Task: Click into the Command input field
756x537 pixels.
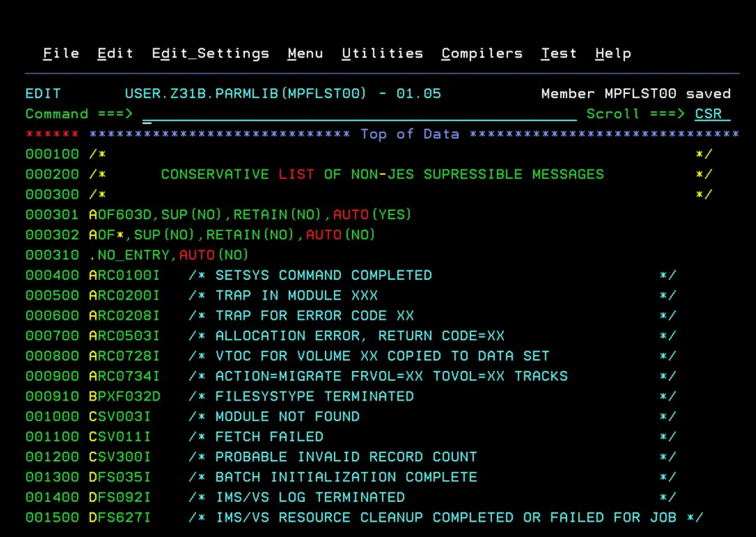Action: [x=359, y=114]
